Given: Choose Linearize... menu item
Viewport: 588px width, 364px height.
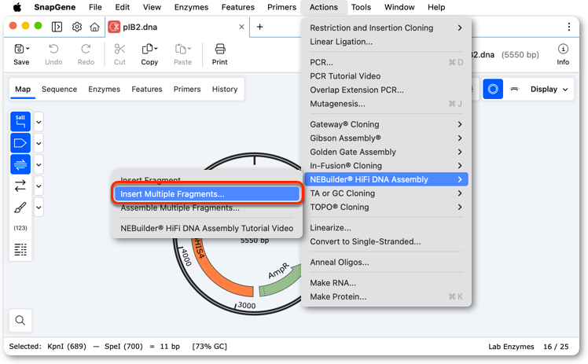Looking at the screenshot, I should tap(386, 228).
